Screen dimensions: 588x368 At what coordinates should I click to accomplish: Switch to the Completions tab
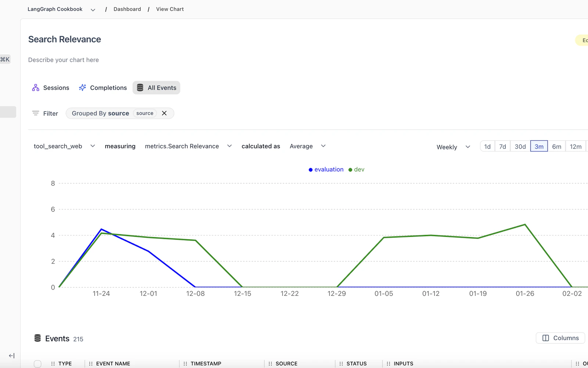[103, 88]
